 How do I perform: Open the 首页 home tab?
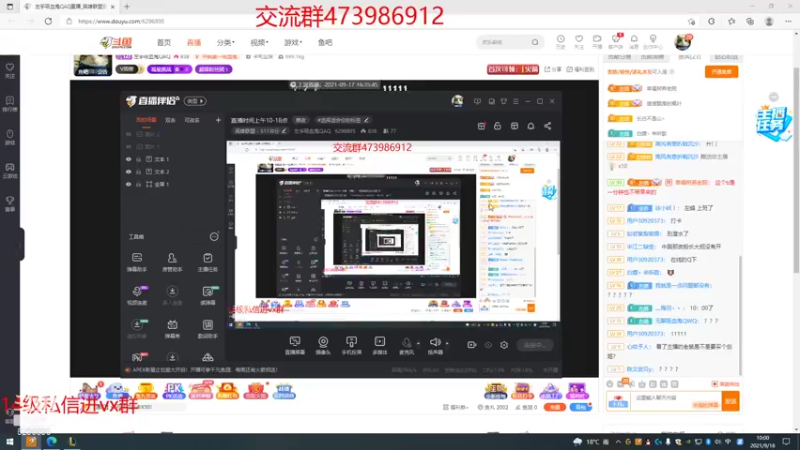164,42
